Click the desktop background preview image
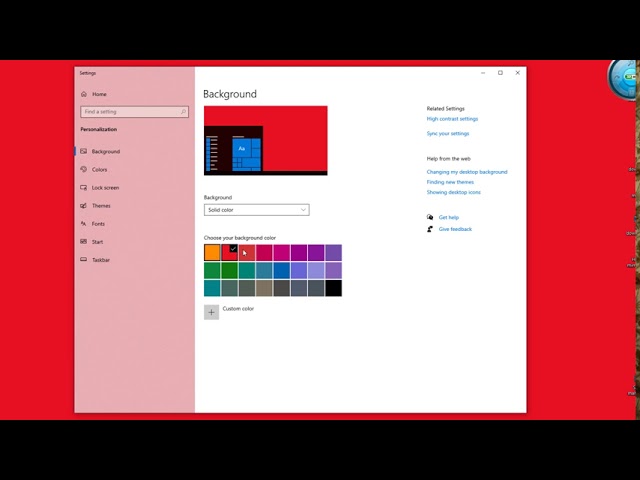 pyautogui.click(x=266, y=140)
